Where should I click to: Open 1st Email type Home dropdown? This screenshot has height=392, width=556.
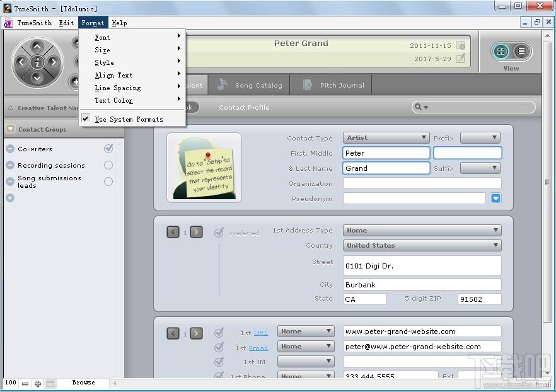[x=306, y=346]
